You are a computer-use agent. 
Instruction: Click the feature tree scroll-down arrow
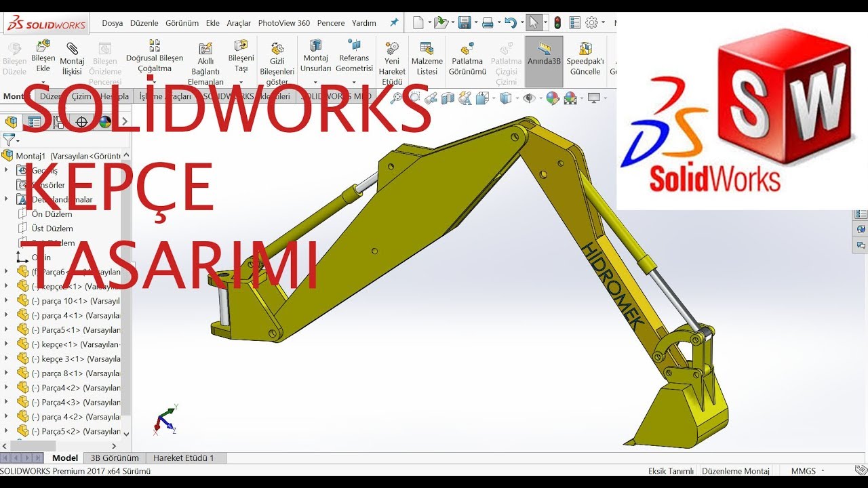point(126,434)
